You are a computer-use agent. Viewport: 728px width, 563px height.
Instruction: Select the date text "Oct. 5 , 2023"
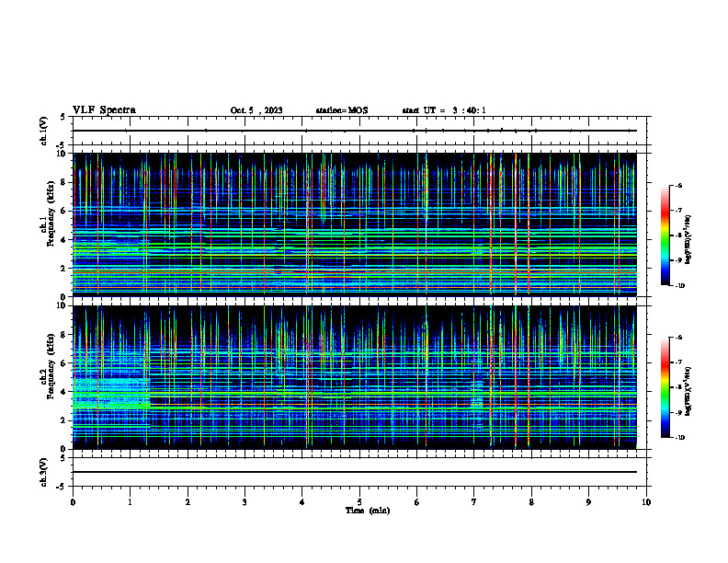(256, 110)
